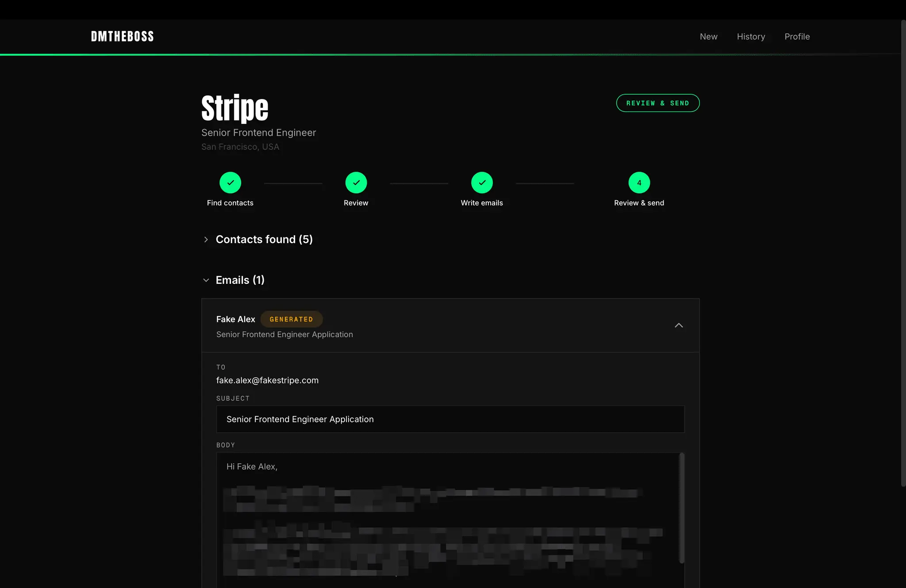Select the Find contacts step checkmark
This screenshot has width=906, height=588.
coord(230,183)
